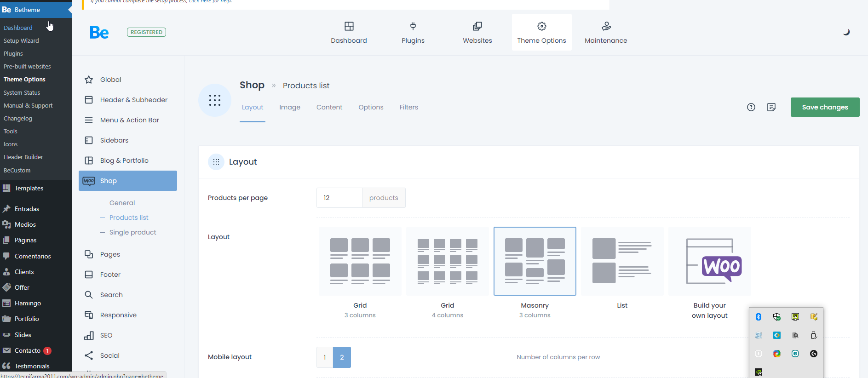Screen dimensions: 868x378
Task: Click the Bluetooth tray icon
Action: point(759,317)
